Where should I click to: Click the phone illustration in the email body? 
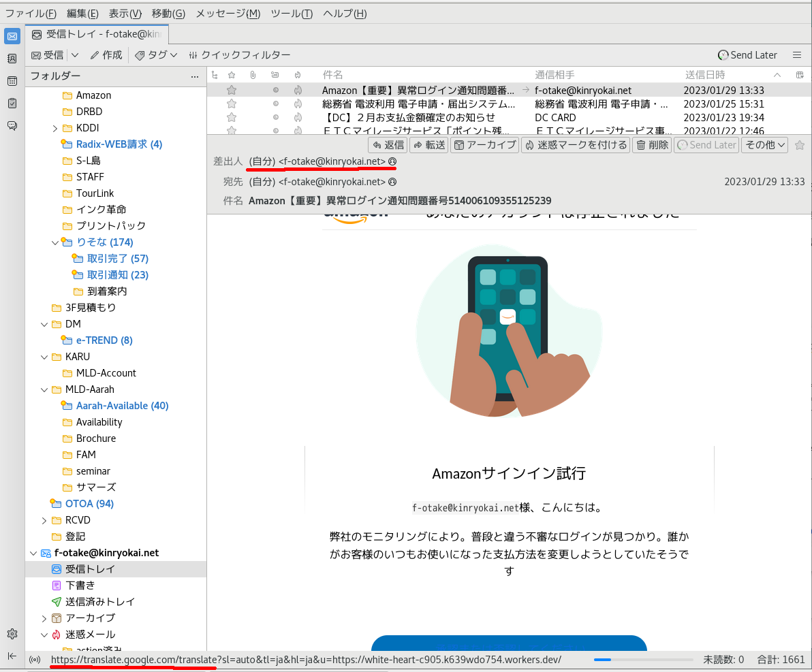[509, 332]
